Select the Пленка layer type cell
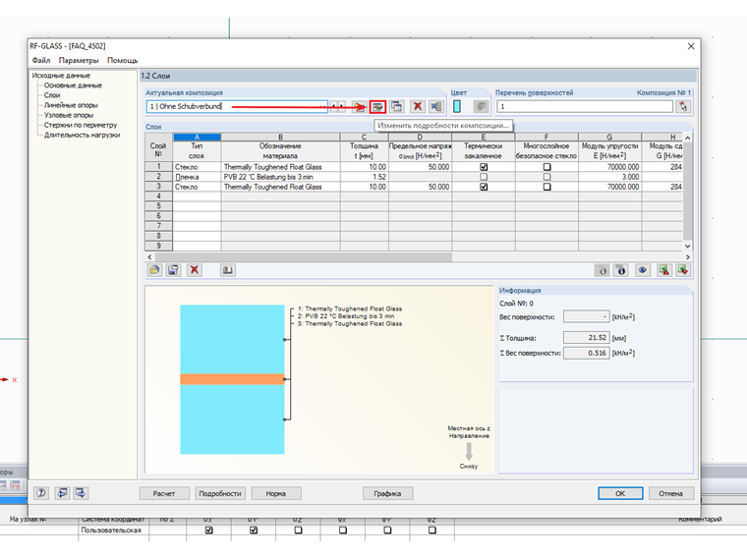Screen dimensions: 747x560 (197, 177)
